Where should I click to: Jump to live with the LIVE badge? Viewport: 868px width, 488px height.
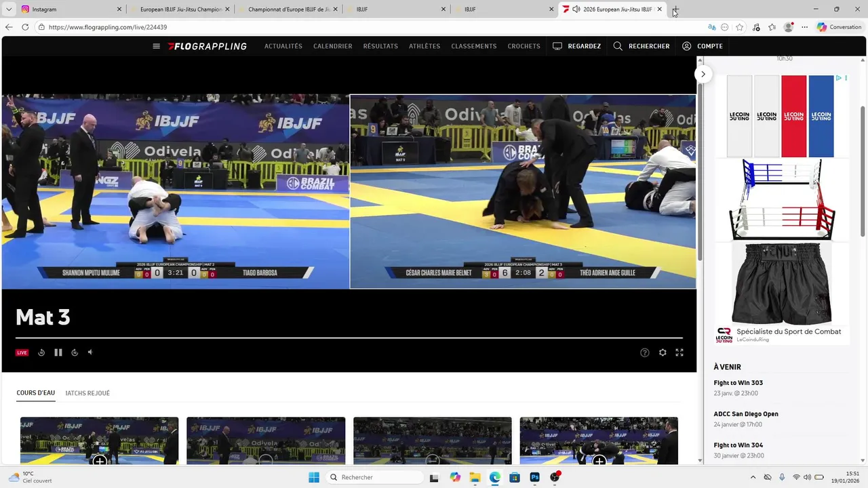point(22,352)
